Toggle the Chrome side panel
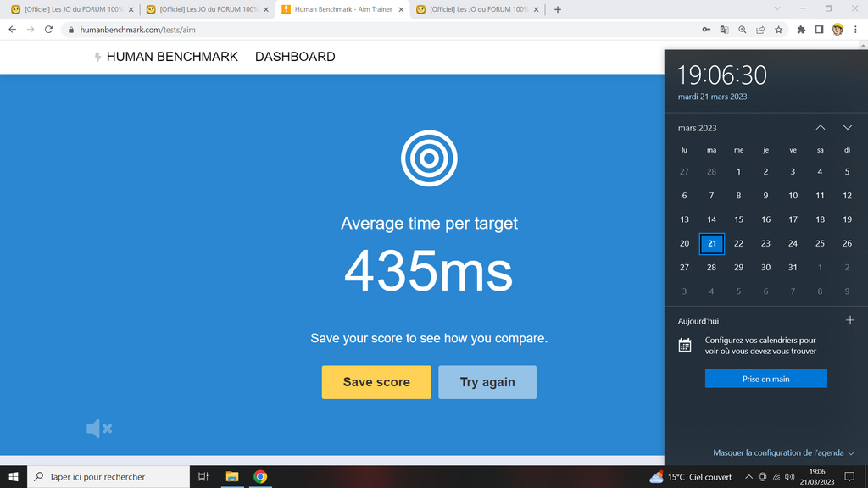 coord(819,30)
